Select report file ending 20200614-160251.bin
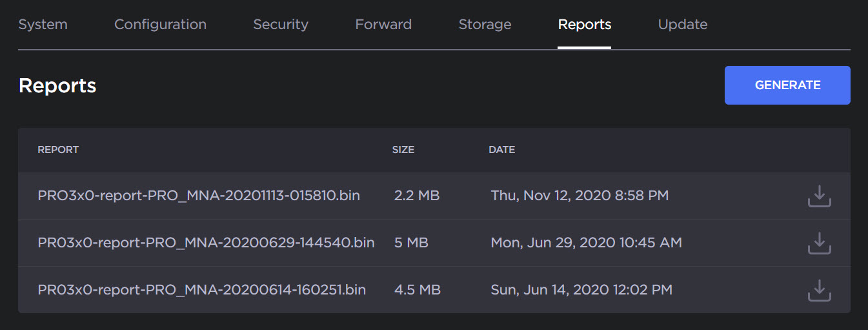The image size is (868, 330). [x=201, y=290]
